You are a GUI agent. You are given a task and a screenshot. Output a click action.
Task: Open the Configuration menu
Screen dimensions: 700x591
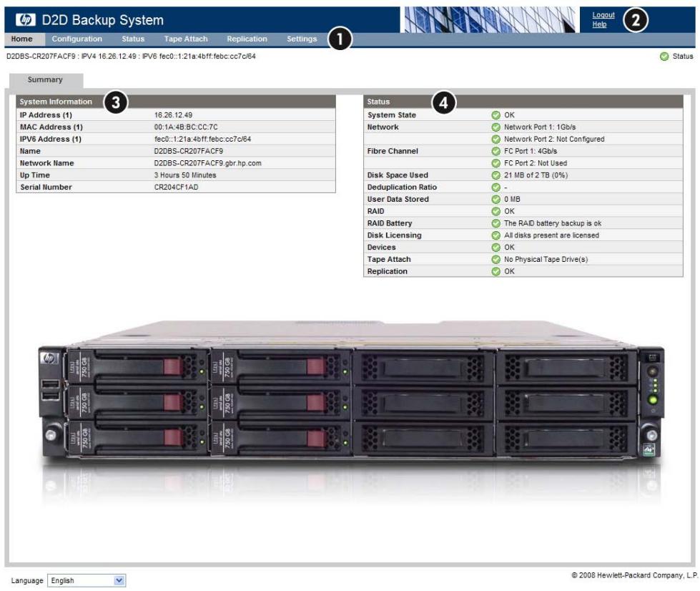tap(77, 39)
